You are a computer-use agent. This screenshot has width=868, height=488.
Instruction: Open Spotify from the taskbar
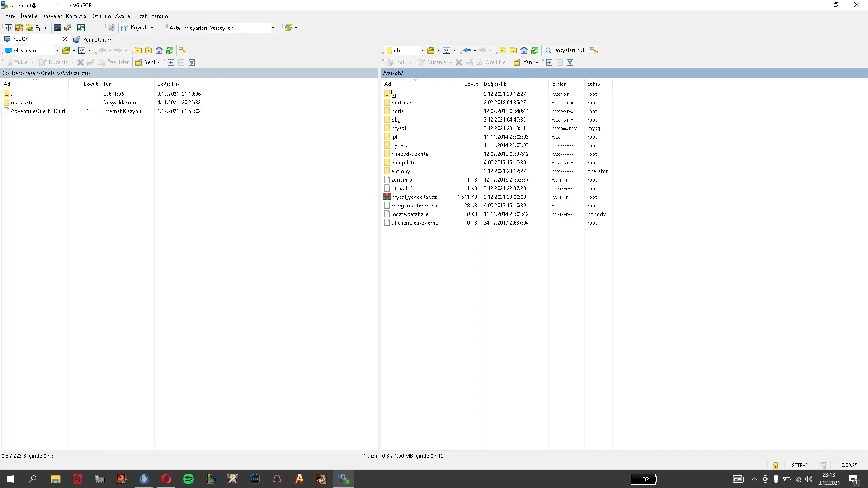189,479
